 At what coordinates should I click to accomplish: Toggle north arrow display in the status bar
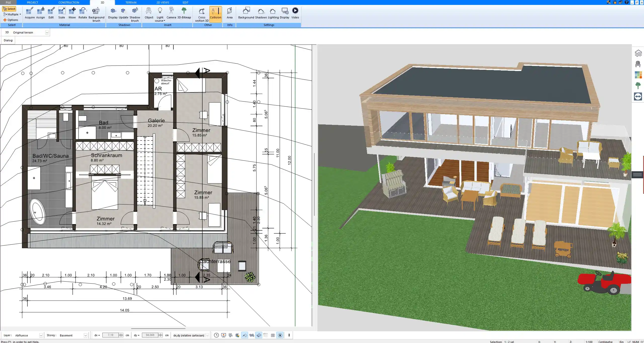[280, 335]
